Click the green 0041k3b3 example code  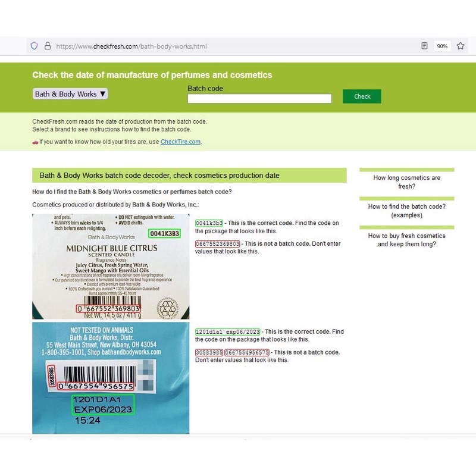point(209,223)
